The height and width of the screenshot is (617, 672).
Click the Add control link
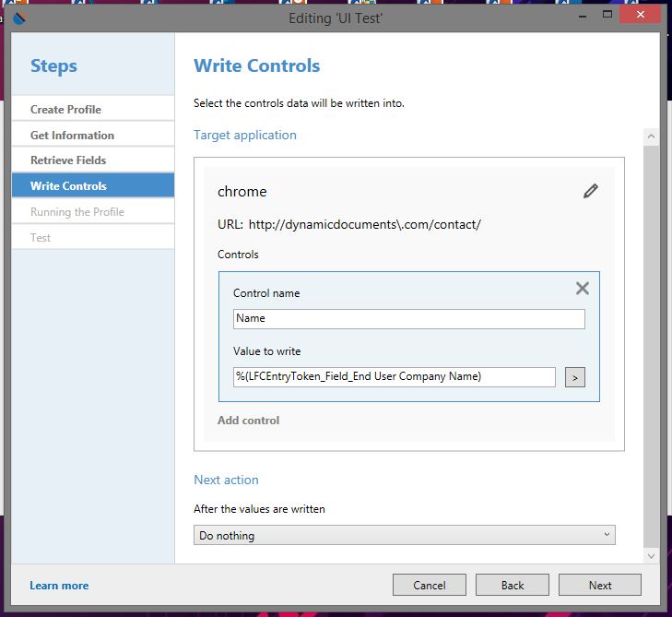249,421
